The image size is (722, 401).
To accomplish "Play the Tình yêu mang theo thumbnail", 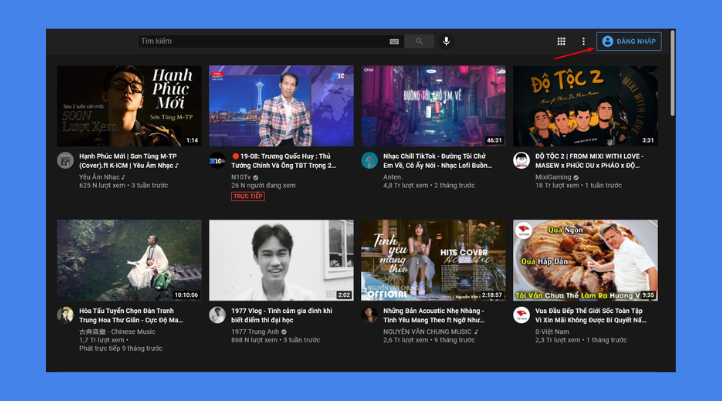I will [433, 260].
